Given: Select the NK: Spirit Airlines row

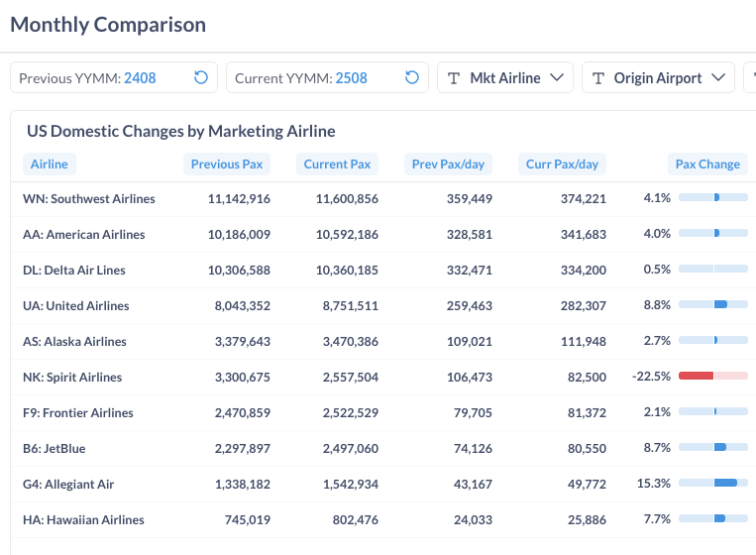Looking at the screenshot, I should click(383, 377).
